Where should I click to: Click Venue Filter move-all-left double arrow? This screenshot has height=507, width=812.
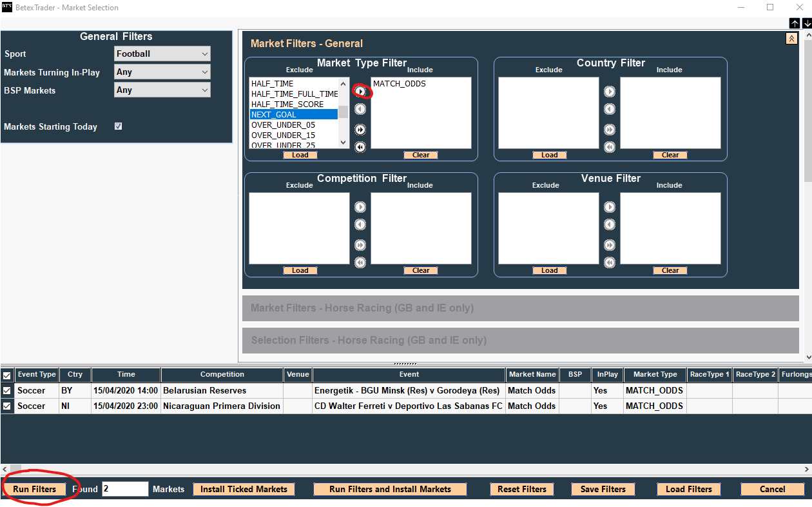610,263
